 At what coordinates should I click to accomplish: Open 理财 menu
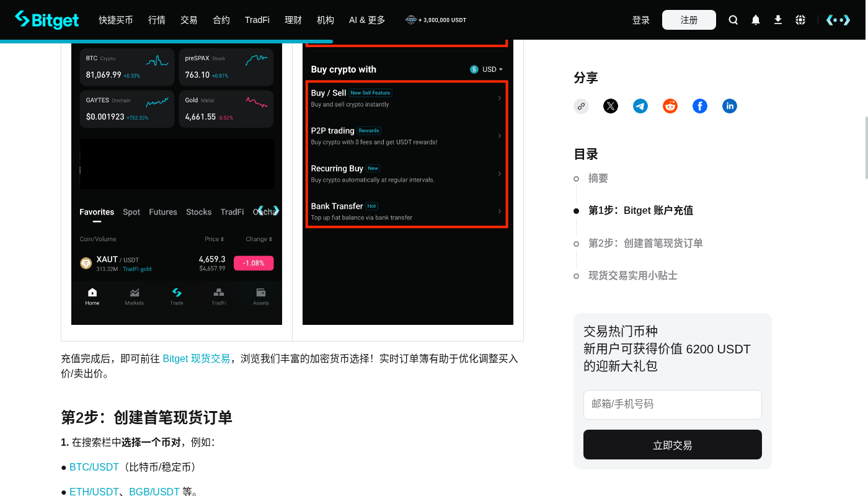[x=293, y=20]
